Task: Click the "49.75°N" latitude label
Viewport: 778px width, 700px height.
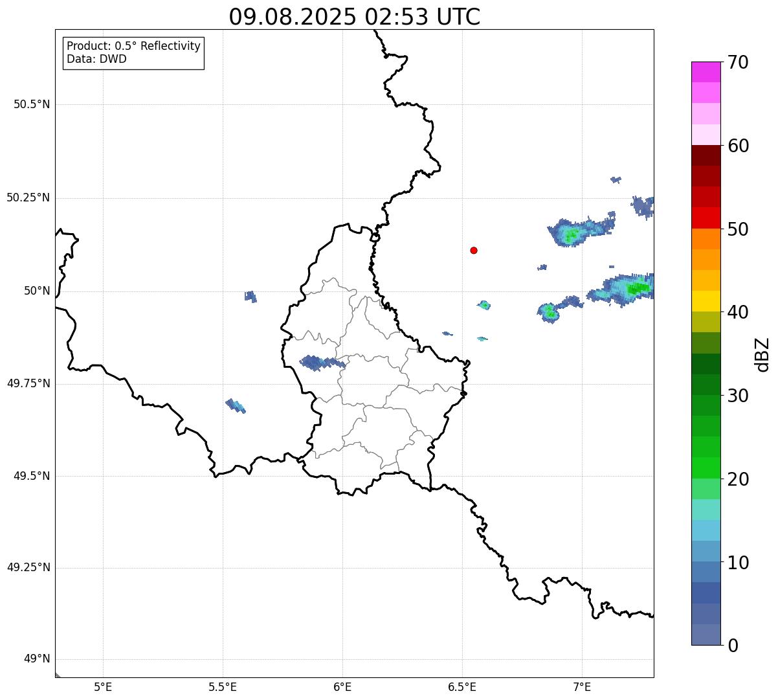Action: click(x=28, y=383)
